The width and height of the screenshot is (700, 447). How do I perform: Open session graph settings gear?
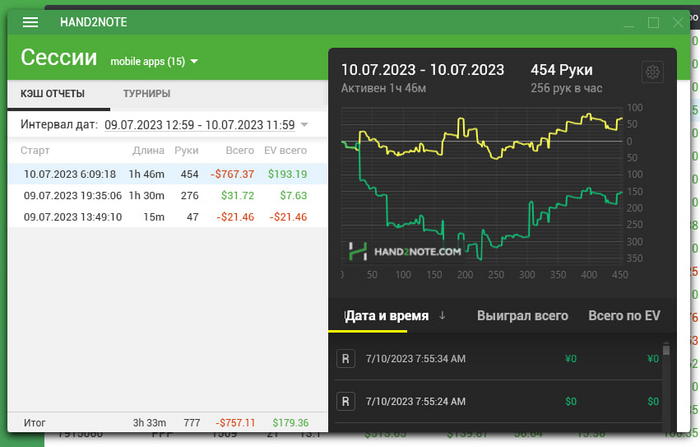652,72
